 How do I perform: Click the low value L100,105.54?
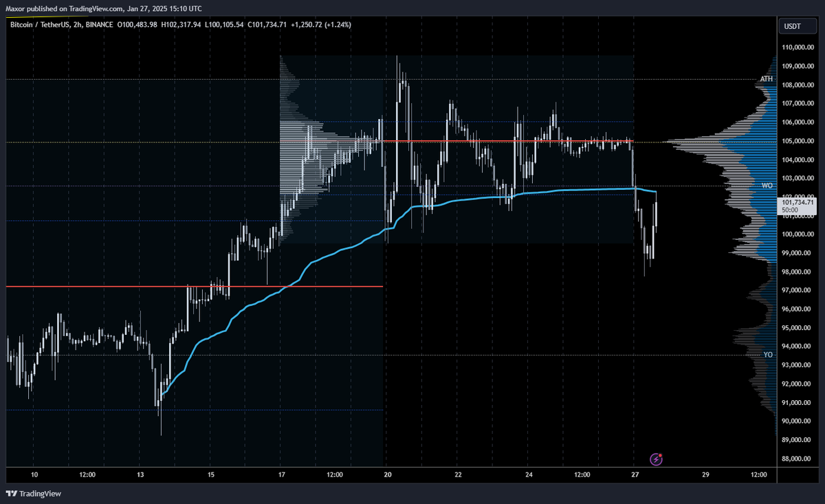(x=224, y=25)
